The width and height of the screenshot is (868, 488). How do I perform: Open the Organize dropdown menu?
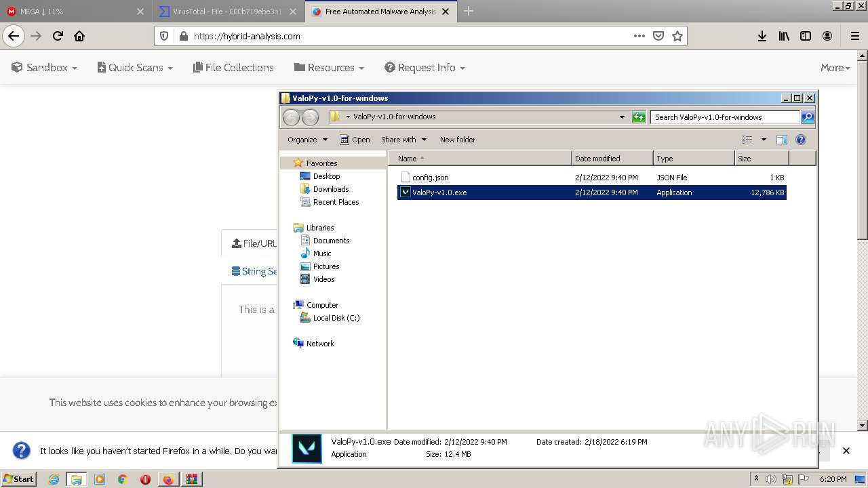point(307,140)
